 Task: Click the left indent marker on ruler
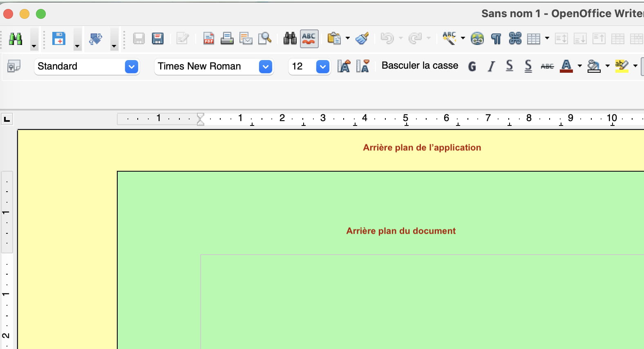click(200, 122)
